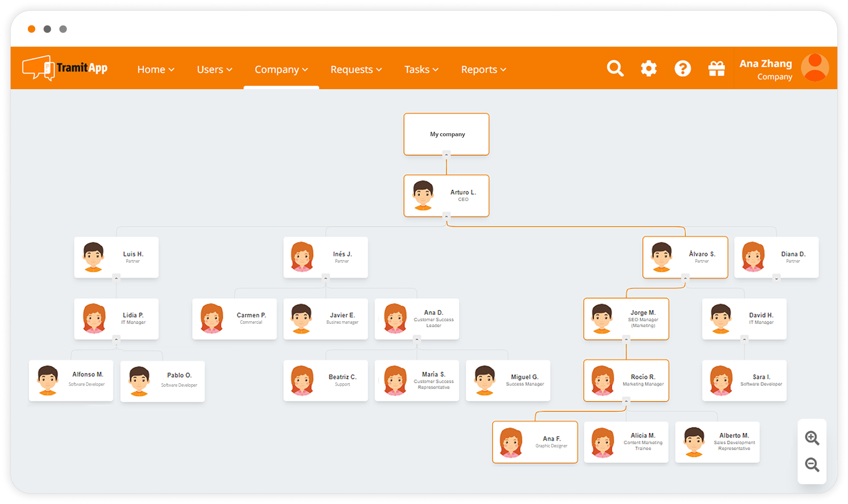Open the settings gear icon
Viewport: 848px width, 504px height.
pos(649,69)
